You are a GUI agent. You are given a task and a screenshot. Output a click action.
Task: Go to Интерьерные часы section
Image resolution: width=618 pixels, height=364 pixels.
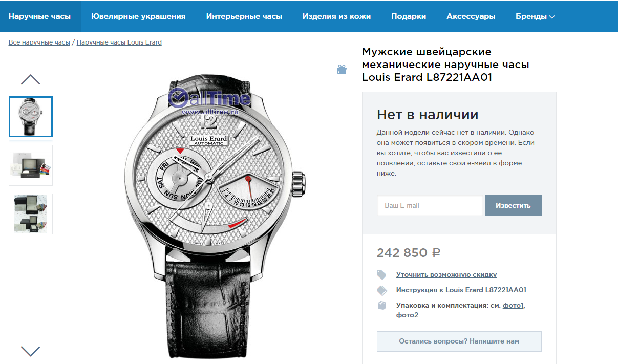pos(244,16)
